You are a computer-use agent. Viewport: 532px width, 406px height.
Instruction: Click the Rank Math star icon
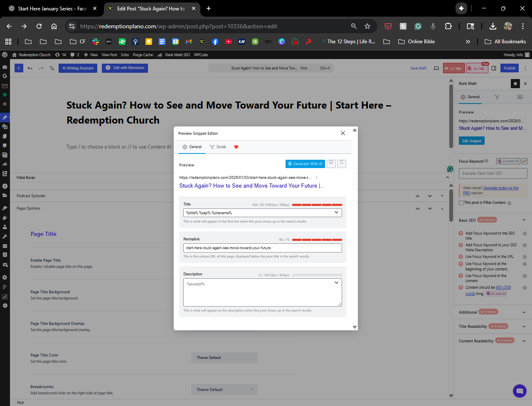pos(515,84)
